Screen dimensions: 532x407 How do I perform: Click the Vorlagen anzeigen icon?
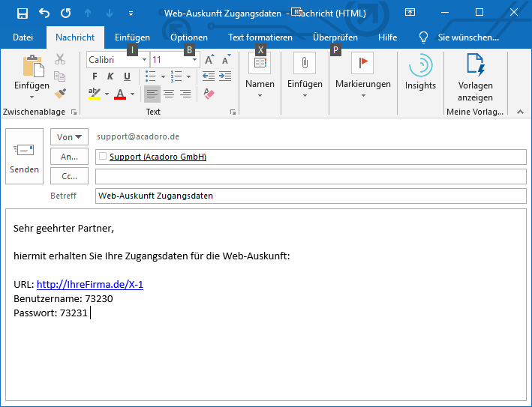(x=475, y=78)
